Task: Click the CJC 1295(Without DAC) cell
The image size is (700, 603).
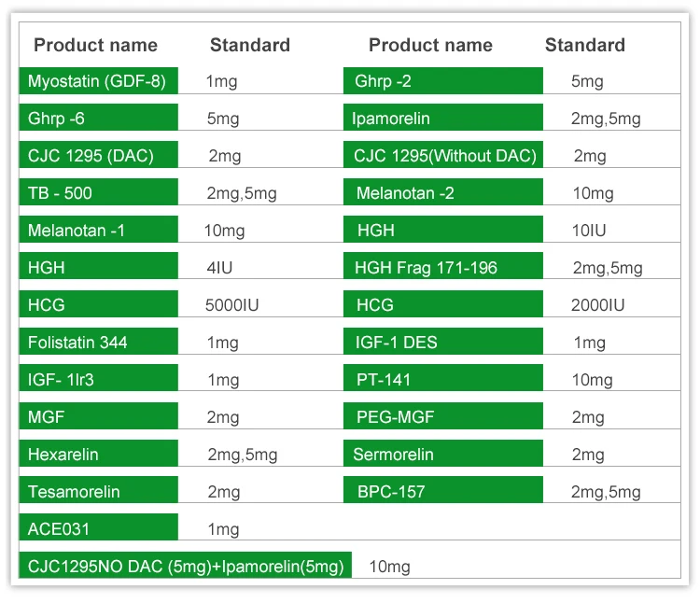Action: point(442,156)
